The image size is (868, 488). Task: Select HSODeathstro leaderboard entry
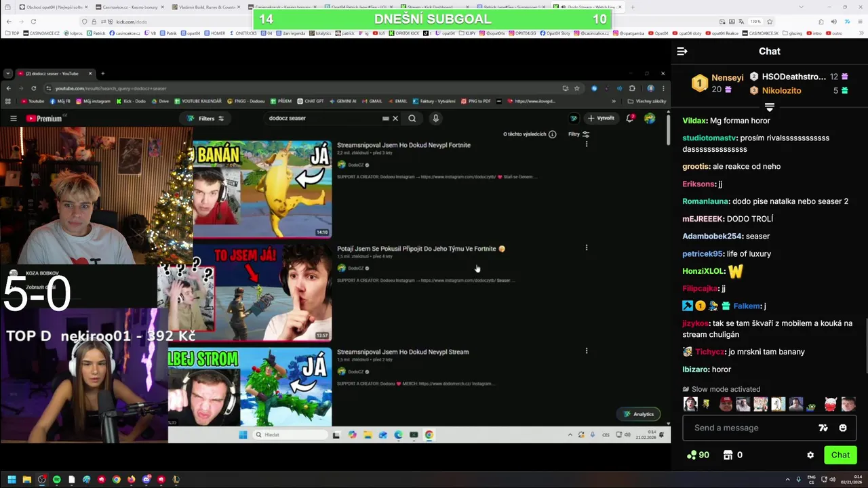pos(793,77)
